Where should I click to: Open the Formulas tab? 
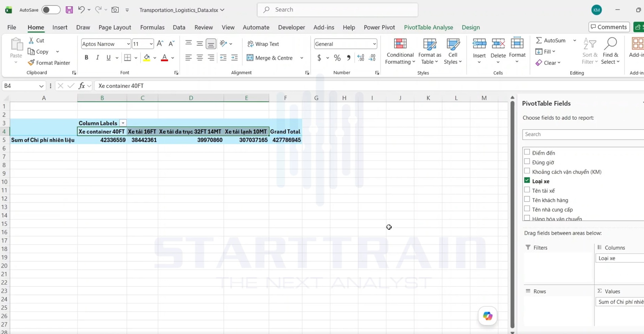152,27
